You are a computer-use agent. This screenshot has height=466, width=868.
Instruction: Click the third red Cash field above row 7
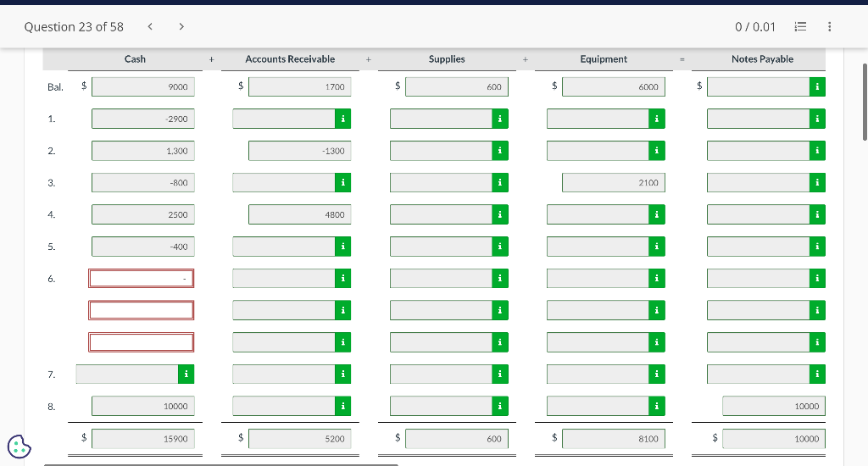point(142,342)
